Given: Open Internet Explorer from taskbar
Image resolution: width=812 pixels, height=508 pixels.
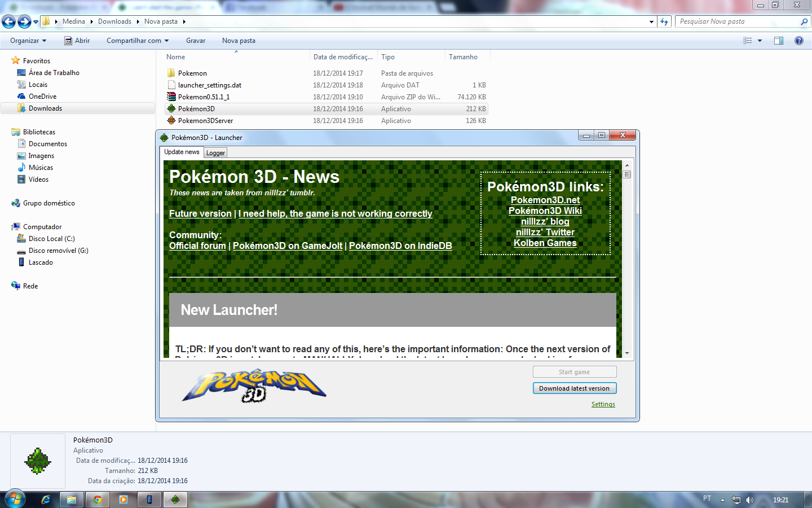Looking at the screenshot, I should point(46,500).
